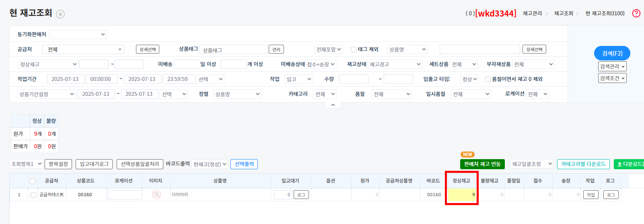Open the 검색관리 dropdown button
Screen dimensions: 644x224
pyautogui.click(x=612, y=66)
